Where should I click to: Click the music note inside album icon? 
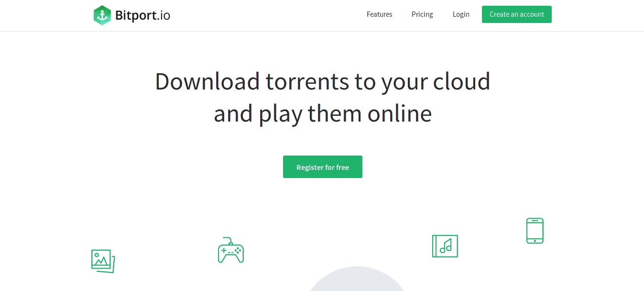[446, 246]
